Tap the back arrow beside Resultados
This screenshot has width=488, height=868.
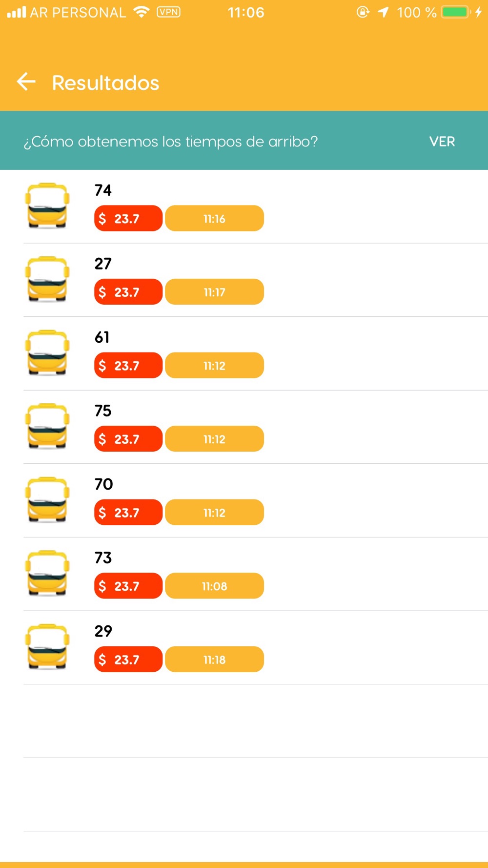point(26,82)
